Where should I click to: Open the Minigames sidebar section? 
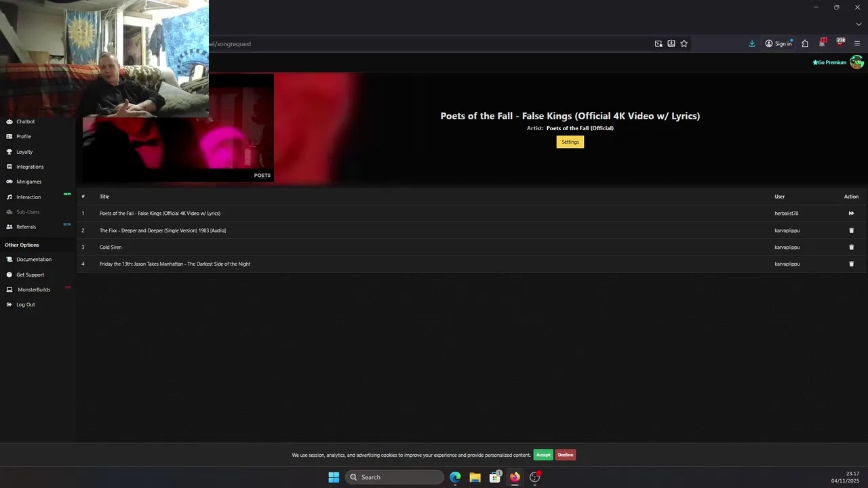(29, 182)
